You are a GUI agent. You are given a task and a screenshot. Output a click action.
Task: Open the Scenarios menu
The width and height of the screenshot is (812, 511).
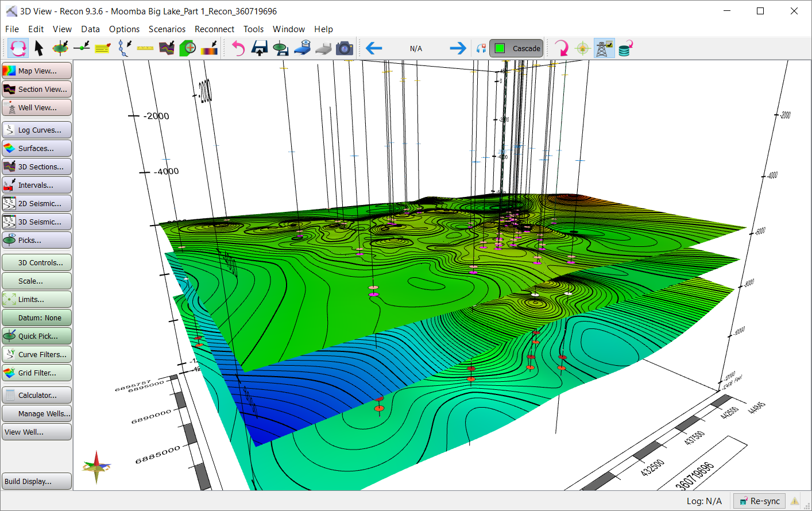pyautogui.click(x=167, y=29)
